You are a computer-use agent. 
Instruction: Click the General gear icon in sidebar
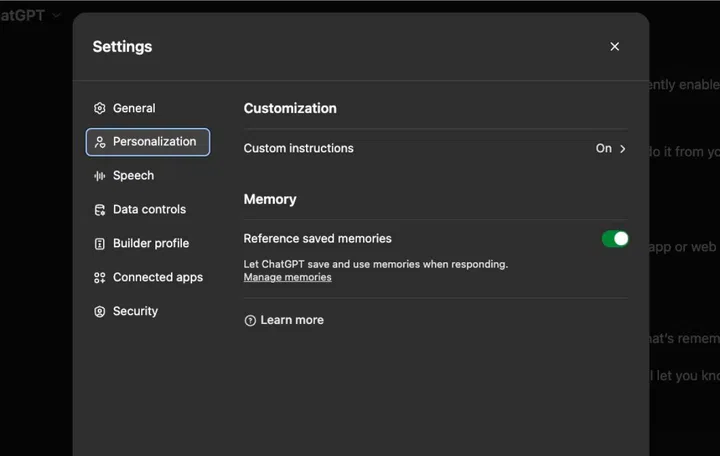(99, 108)
